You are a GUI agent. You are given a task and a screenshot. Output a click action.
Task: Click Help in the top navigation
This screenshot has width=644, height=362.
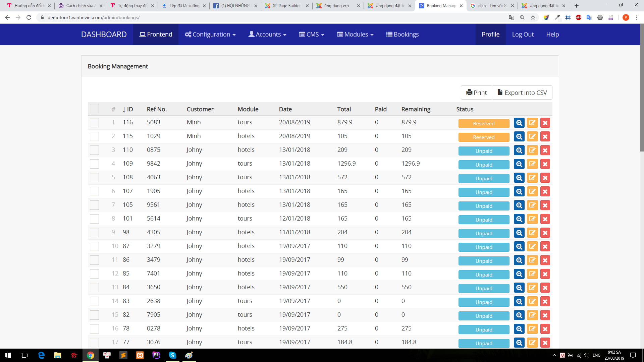[x=552, y=35]
